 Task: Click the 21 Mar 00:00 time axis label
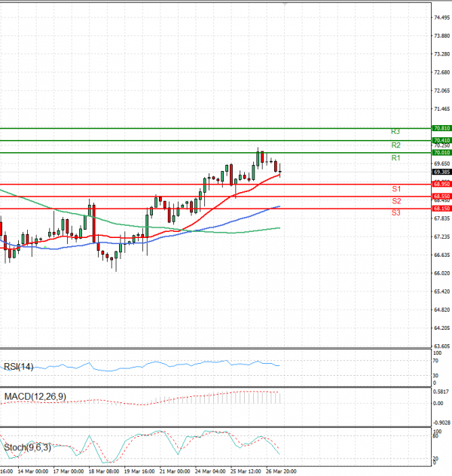click(x=173, y=471)
